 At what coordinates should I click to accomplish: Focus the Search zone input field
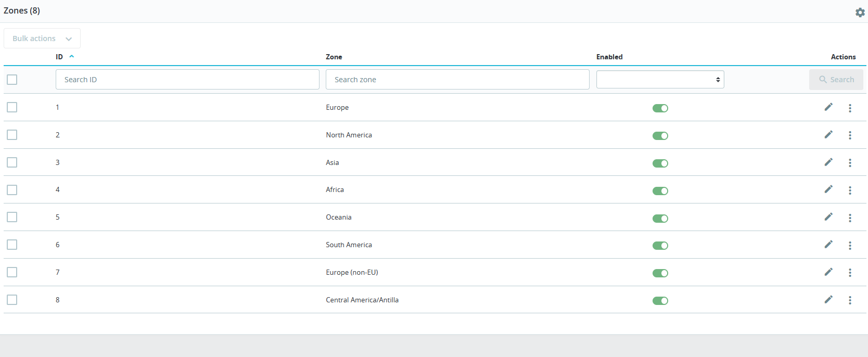[x=457, y=80]
